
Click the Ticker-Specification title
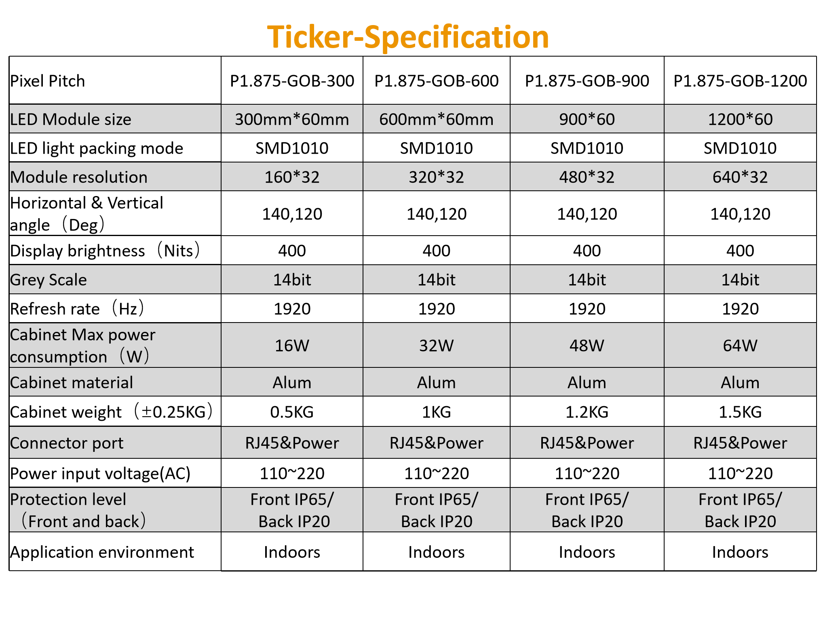tap(408, 37)
